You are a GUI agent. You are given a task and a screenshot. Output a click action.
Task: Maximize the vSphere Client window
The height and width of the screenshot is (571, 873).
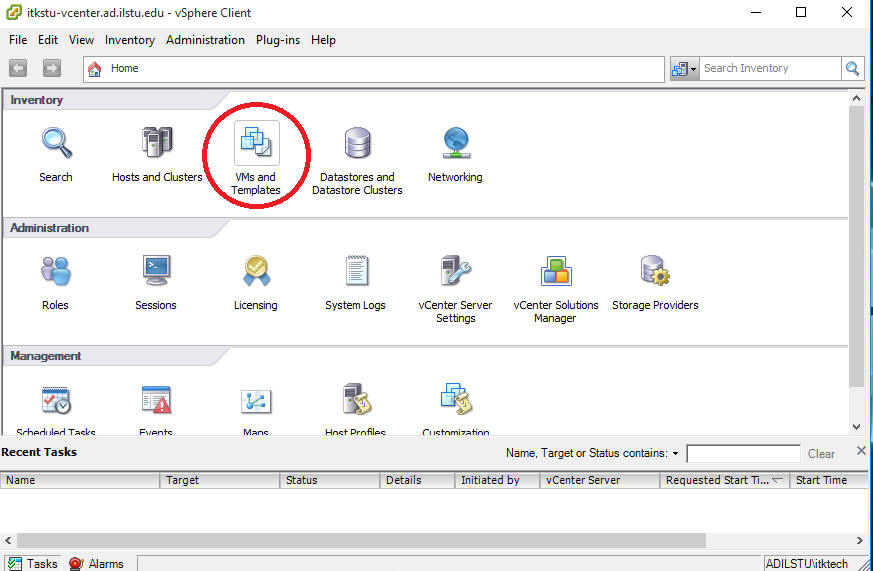(801, 12)
